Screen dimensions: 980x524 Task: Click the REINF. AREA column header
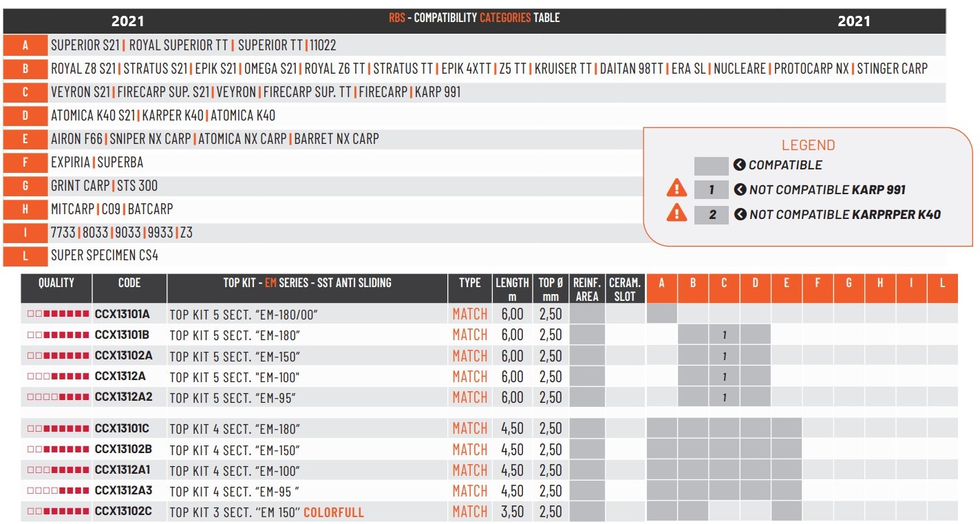pos(587,289)
